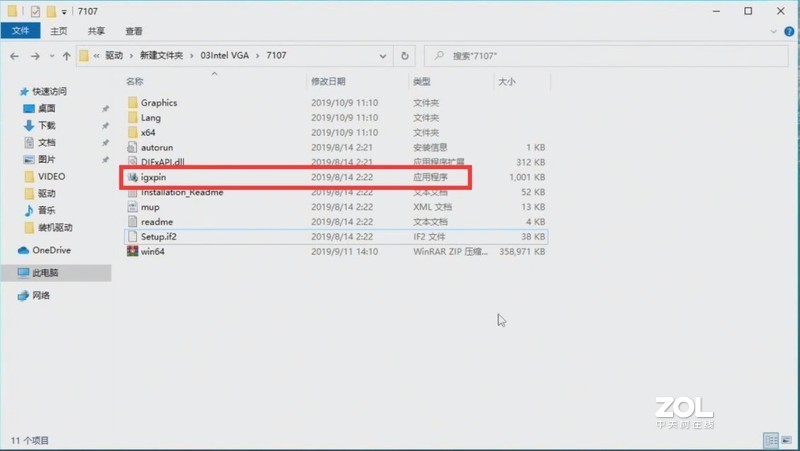Image resolution: width=800 pixels, height=451 pixels.
Task: Click the IF2 文件 type cell
Action: click(429, 236)
